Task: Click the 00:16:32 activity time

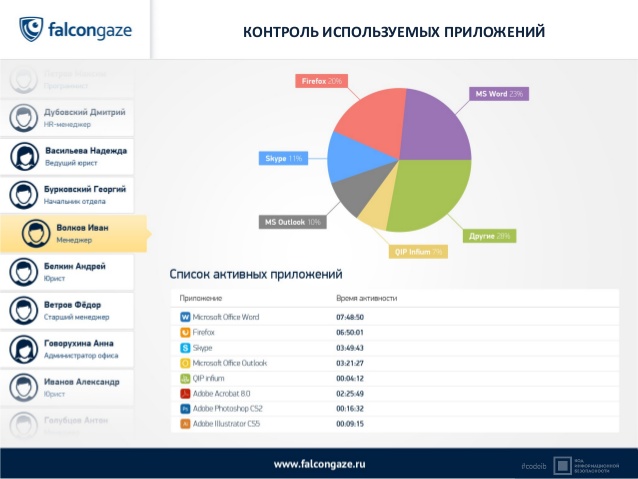Action: point(350,409)
